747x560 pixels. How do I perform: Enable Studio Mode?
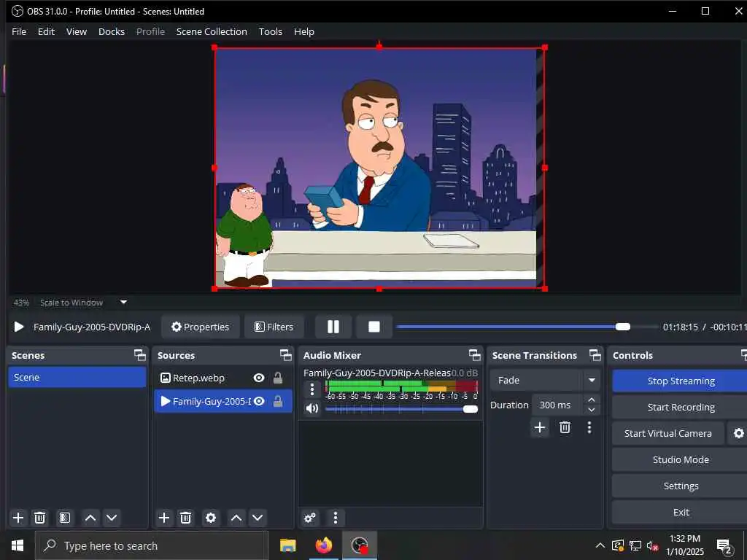681,459
